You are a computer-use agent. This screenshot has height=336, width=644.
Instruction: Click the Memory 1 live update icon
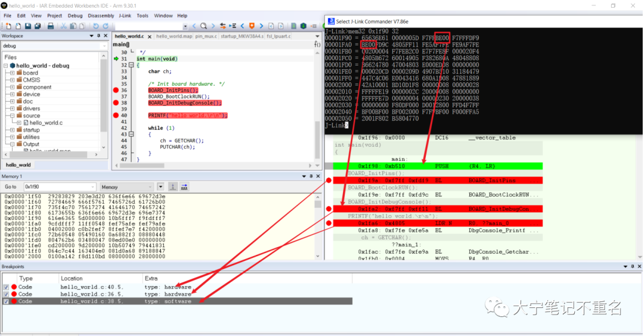(173, 187)
